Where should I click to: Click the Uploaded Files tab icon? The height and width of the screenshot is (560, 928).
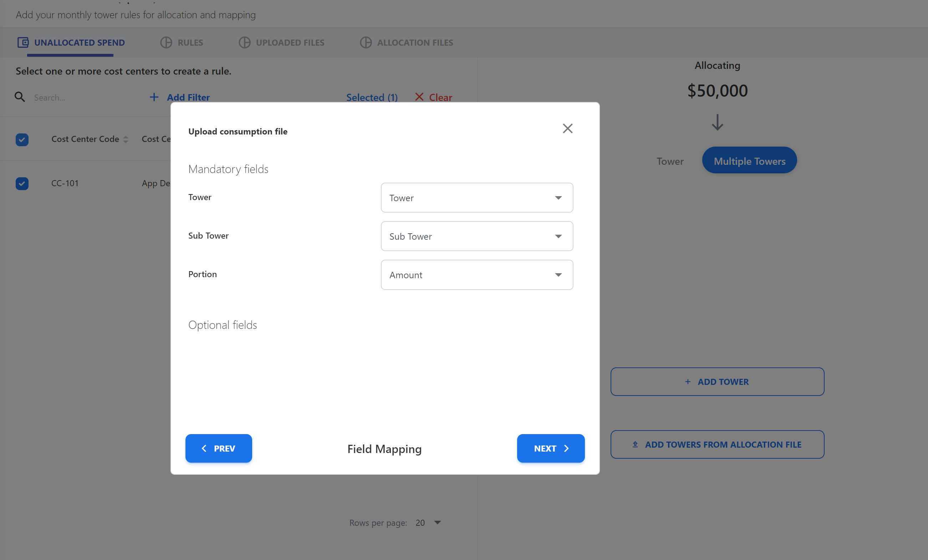tap(244, 42)
